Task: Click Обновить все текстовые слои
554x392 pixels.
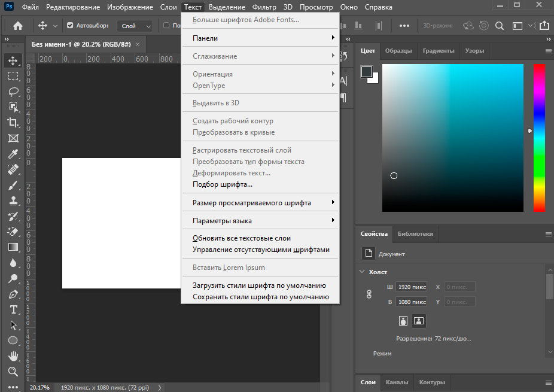Action: tap(242, 238)
